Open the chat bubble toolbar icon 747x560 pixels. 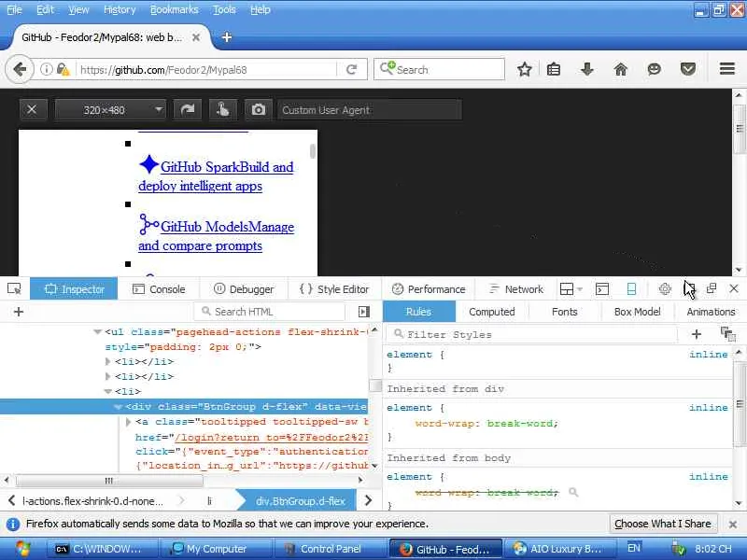655,69
